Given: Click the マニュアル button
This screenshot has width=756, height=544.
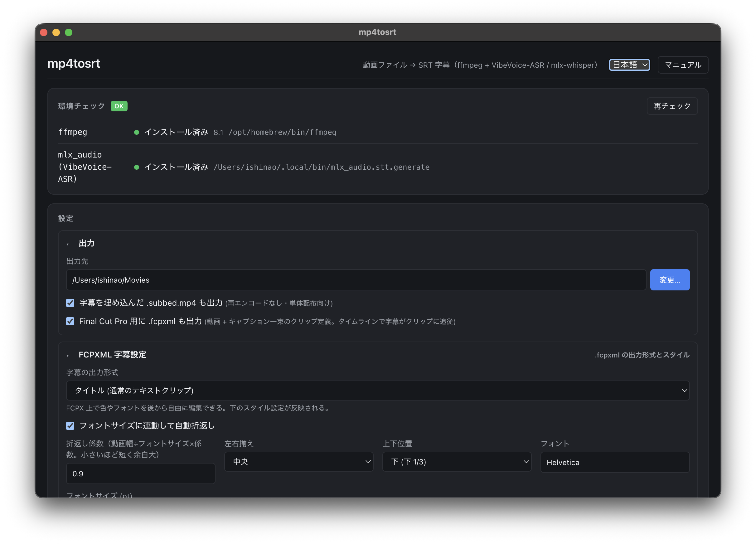Looking at the screenshot, I should [683, 65].
